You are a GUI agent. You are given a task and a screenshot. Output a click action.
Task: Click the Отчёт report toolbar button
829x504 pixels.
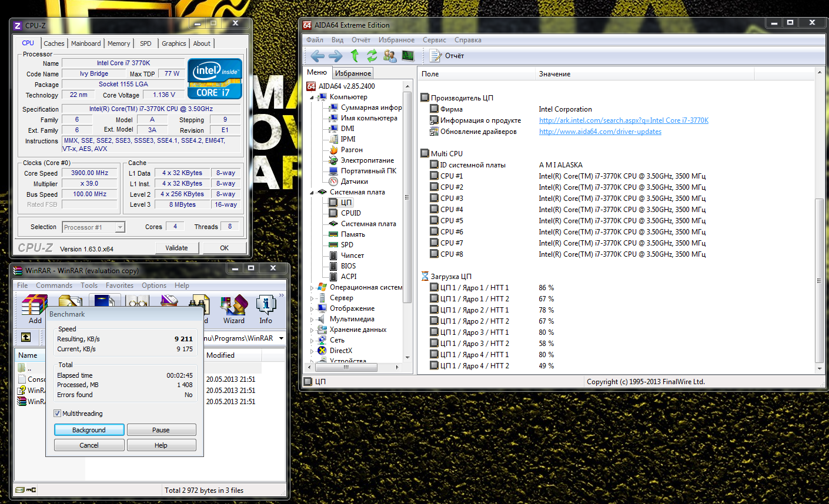pyautogui.click(x=447, y=56)
